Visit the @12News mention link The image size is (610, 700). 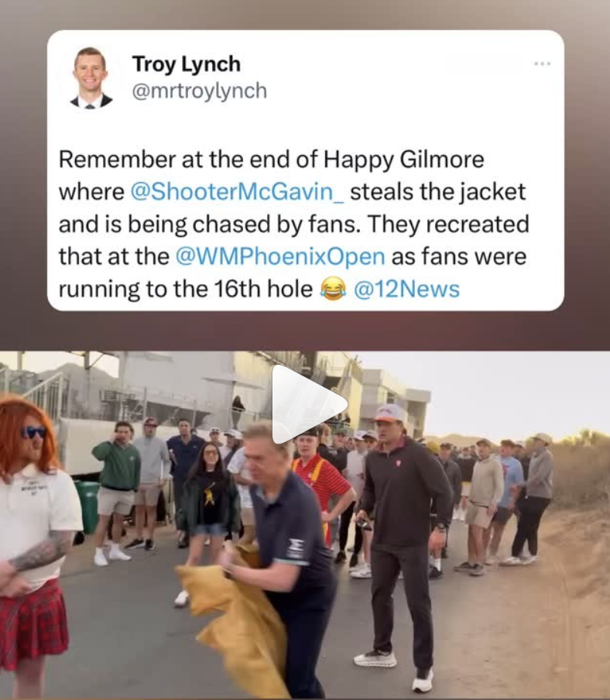[x=406, y=289]
